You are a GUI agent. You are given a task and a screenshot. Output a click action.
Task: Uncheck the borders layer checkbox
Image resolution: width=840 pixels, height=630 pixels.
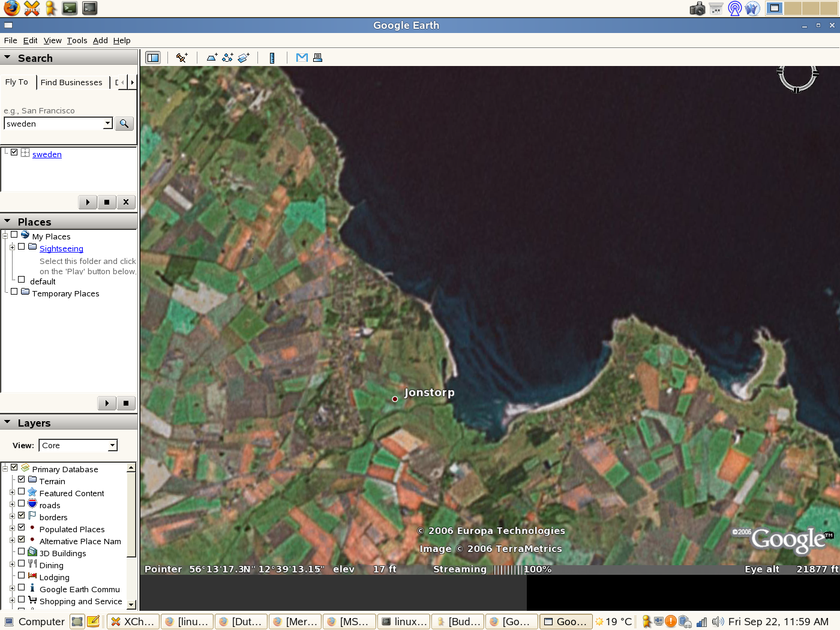[x=22, y=515]
